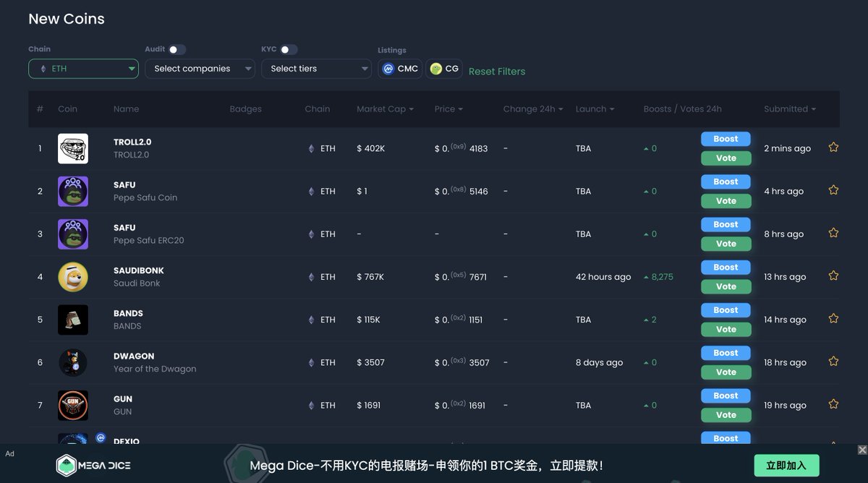Click Pepe Safu ERC20 logo image
The image size is (868, 483).
(73, 234)
